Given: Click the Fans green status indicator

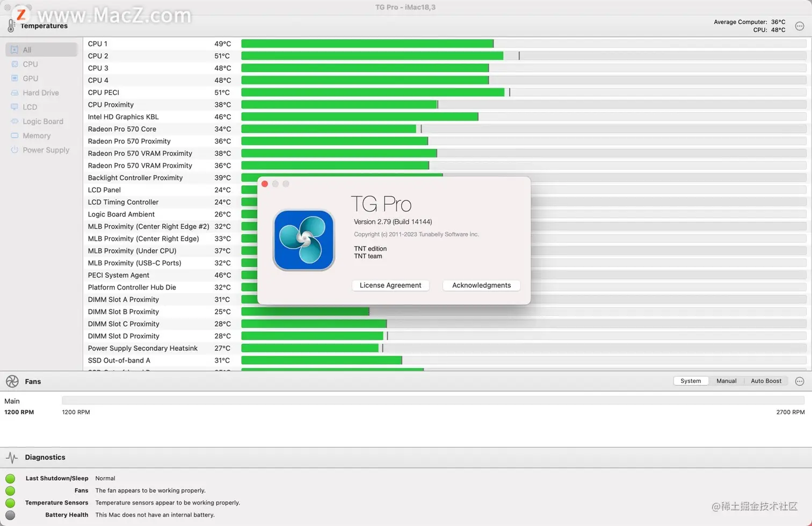Looking at the screenshot, I should tap(10, 491).
